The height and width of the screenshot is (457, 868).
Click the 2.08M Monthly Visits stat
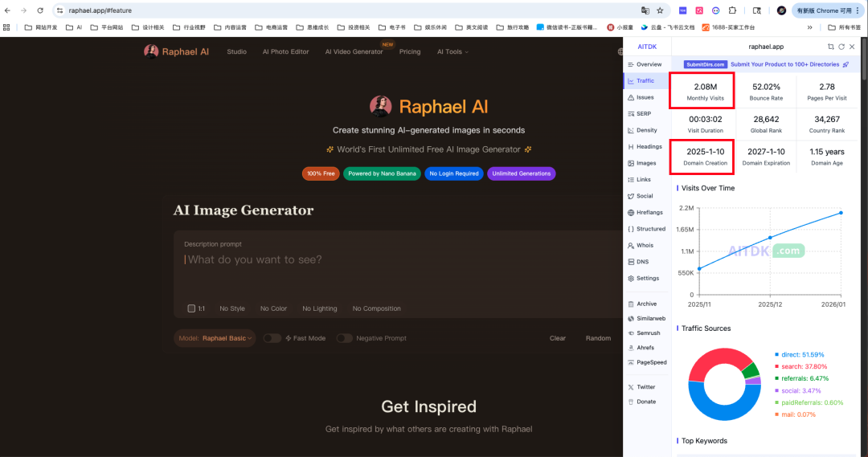[706, 92]
